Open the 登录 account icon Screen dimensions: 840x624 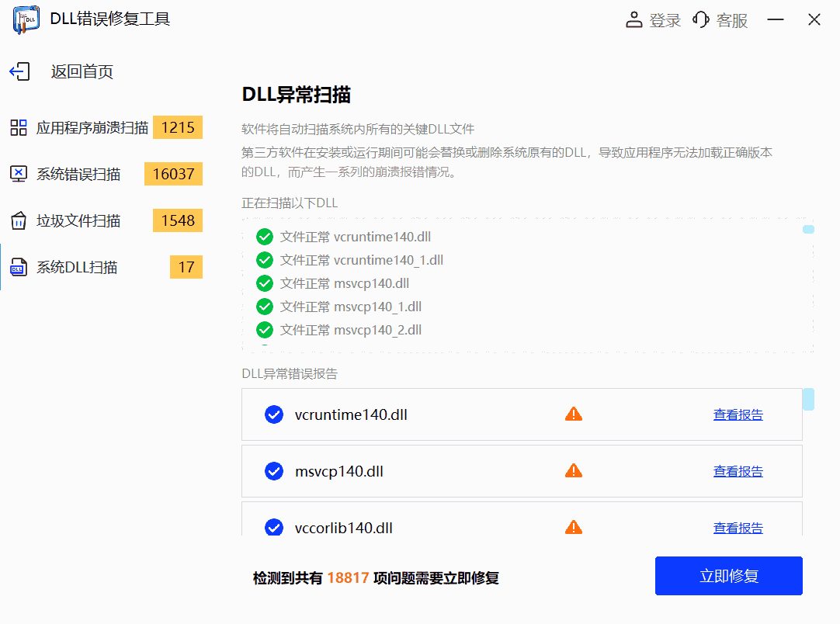point(634,19)
